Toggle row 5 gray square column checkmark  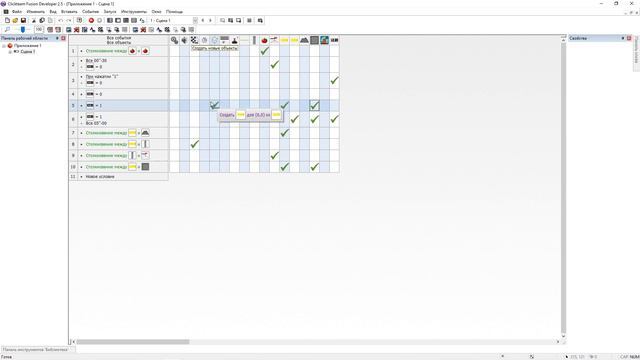click(x=314, y=105)
